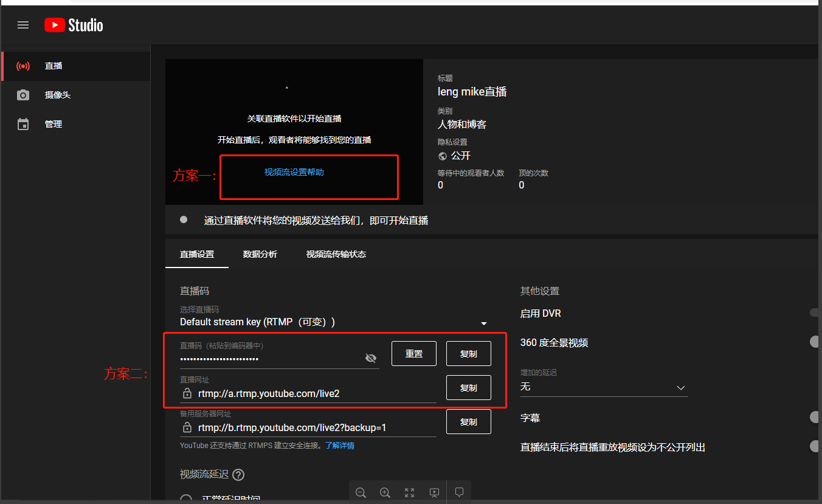
Task: Copy the 直播码 stream key
Action: coord(469,354)
